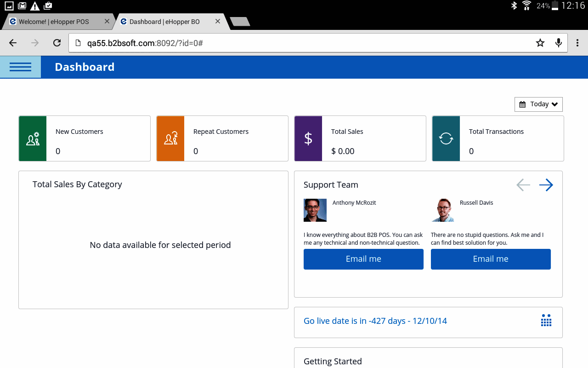Click the purple Total Sales dollar icon
Image resolution: width=588 pixels, height=368 pixels.
(x=308, y=138)
